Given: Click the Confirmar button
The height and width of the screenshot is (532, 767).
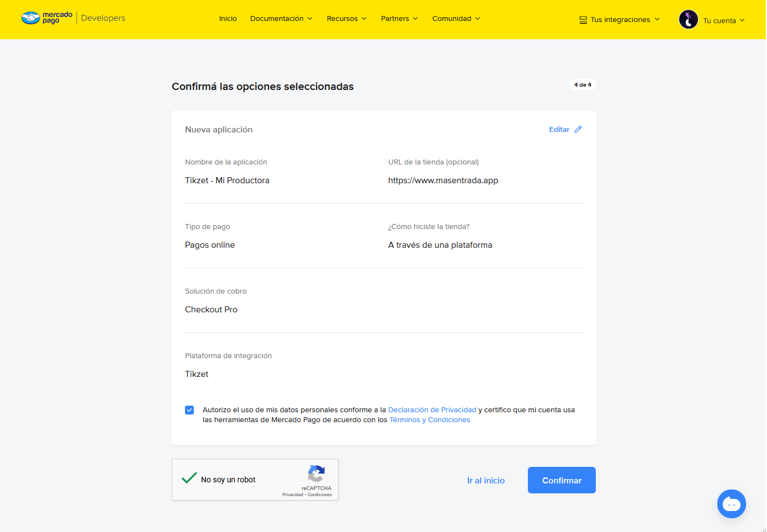Looking at the screenshot, I should [562, 480].
